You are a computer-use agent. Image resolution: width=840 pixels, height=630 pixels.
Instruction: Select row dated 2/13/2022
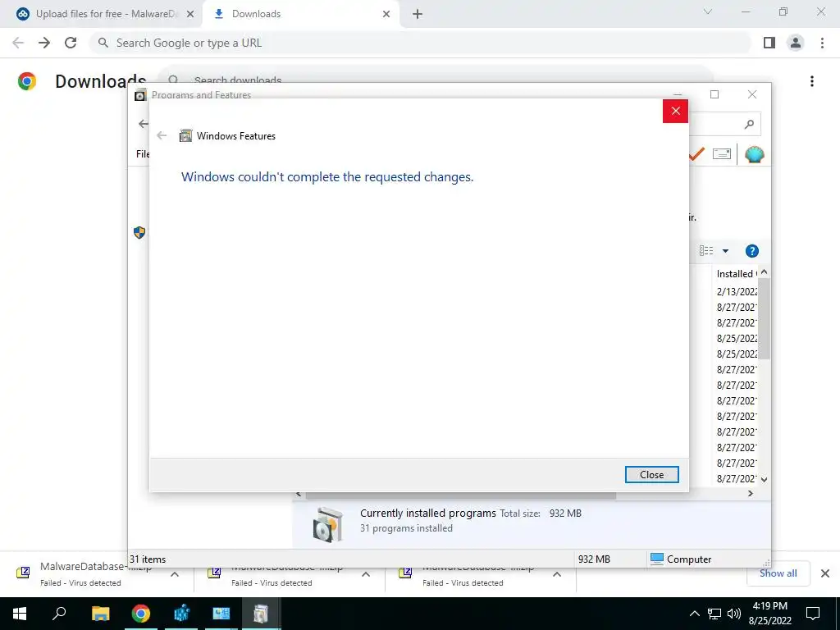tap(737, 291)
